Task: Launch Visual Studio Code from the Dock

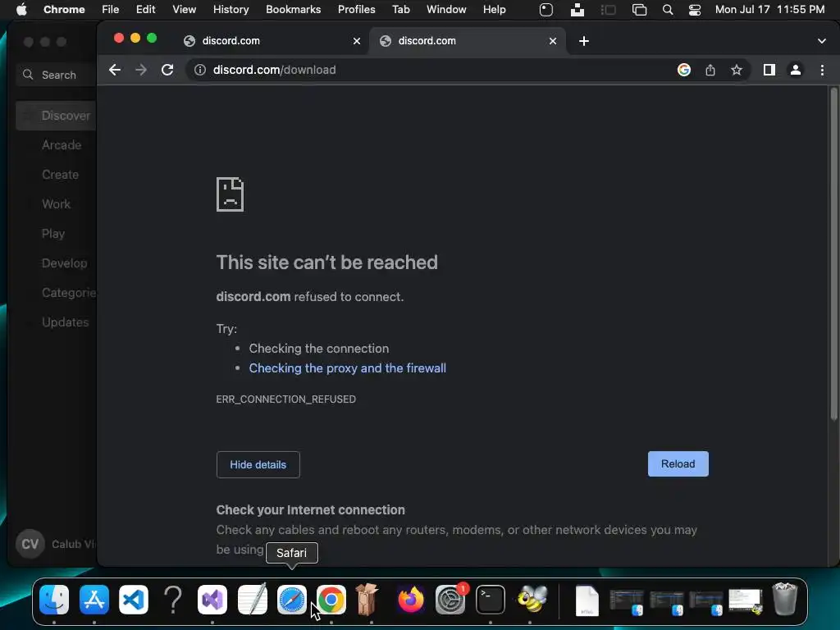Action: 134,600
